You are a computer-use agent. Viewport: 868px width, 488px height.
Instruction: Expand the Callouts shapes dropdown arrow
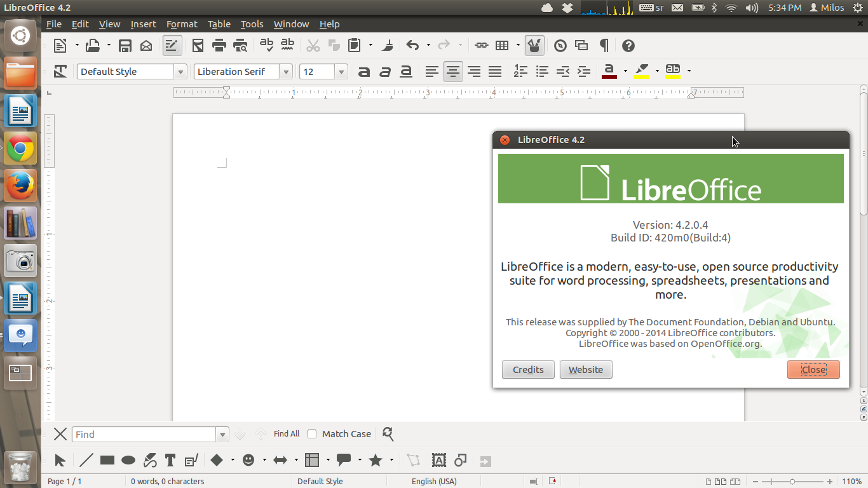coord(360,460)
